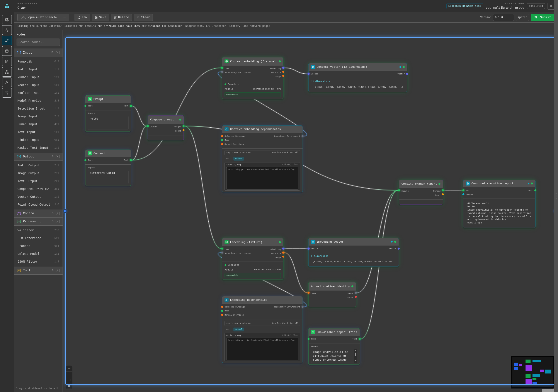The width and height of the screenshot is (558, 392).
Task: Open the flask experiments sidebar icon
Action: pyautogui.click(x=7, y=82)
